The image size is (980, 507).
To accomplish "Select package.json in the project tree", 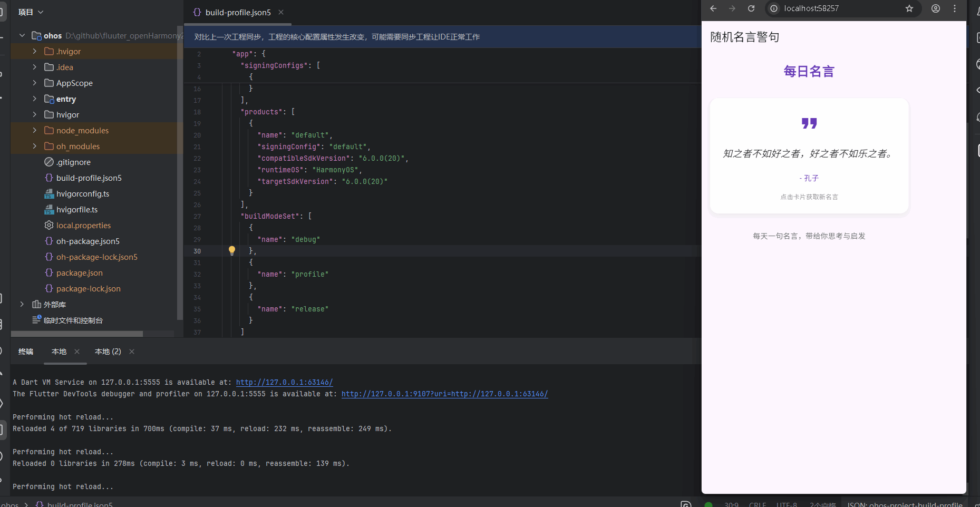I will [80, 272].
